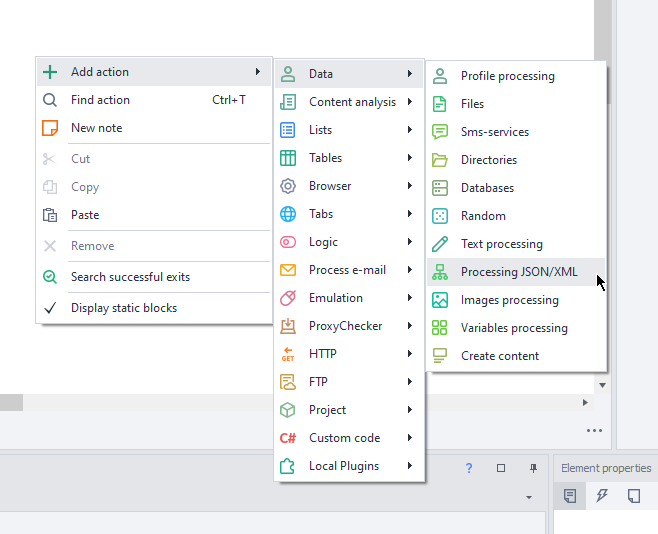Click the three dots more options button
Viewport: 658px width, 534px height.
click(595, 431)
